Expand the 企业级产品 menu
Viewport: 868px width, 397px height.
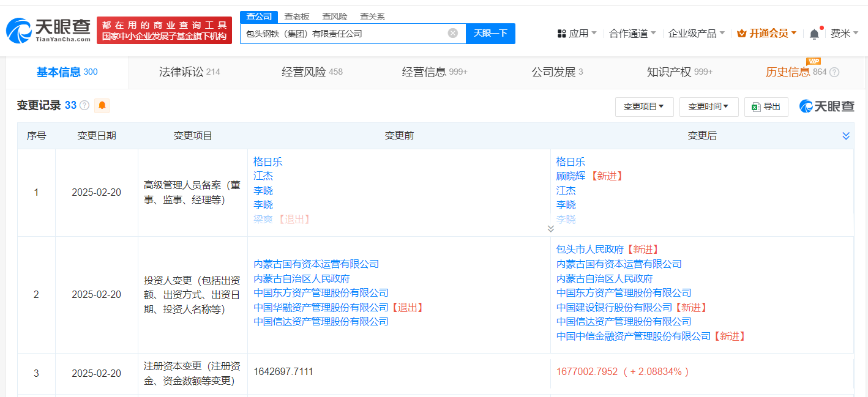pos(697,33)
